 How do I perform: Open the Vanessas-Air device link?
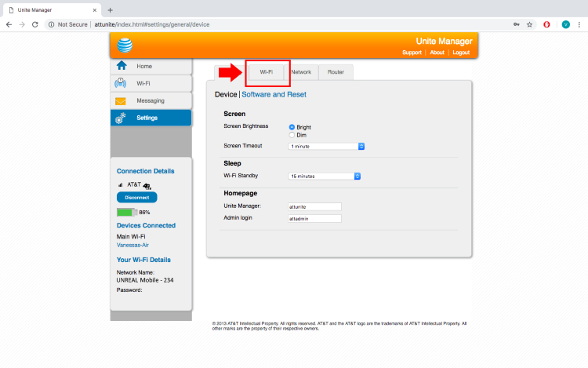click(132, 246)
